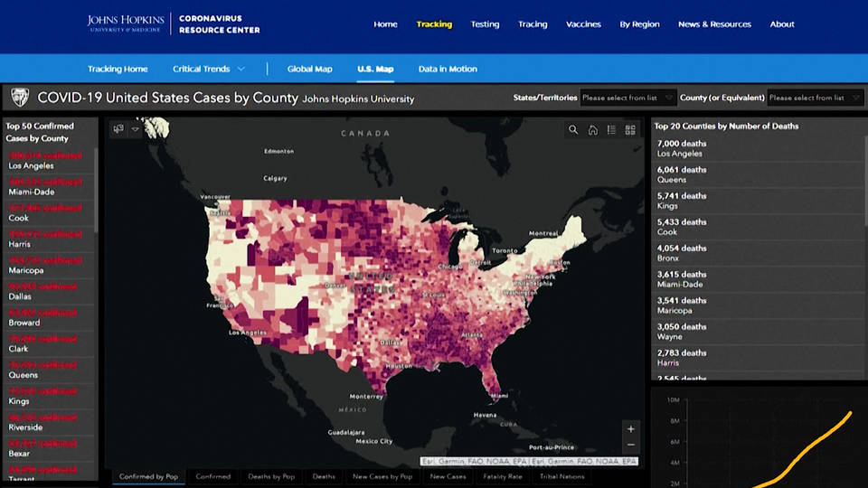The image size is (868, 488).
Task: Expand the States/Territories select list
Action: pos(627,98)
